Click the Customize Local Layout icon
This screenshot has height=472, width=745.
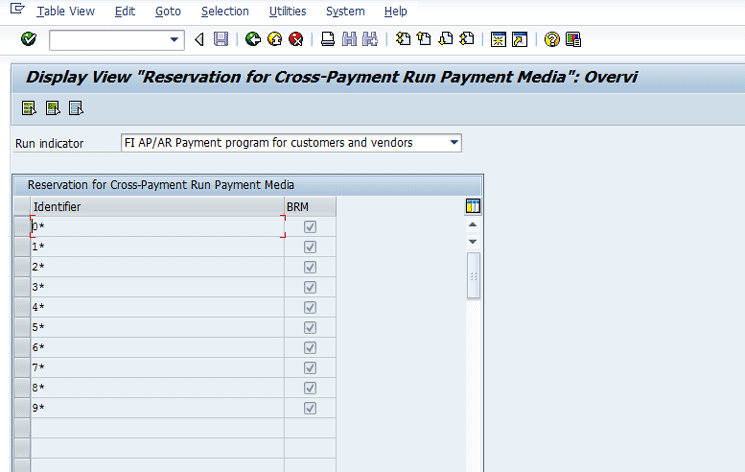(573, 39)
